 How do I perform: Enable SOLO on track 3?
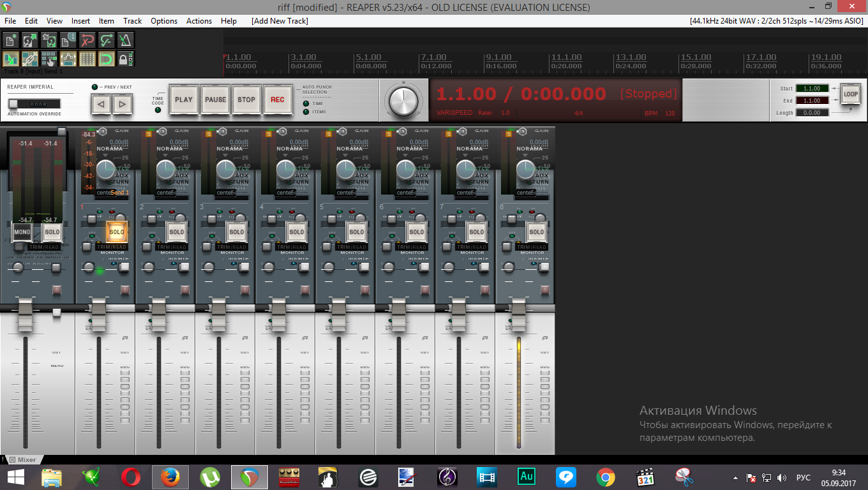pos(236,232)
